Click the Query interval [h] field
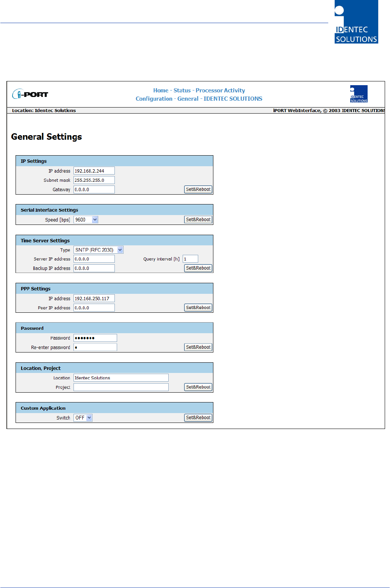 tap(190, 259)
